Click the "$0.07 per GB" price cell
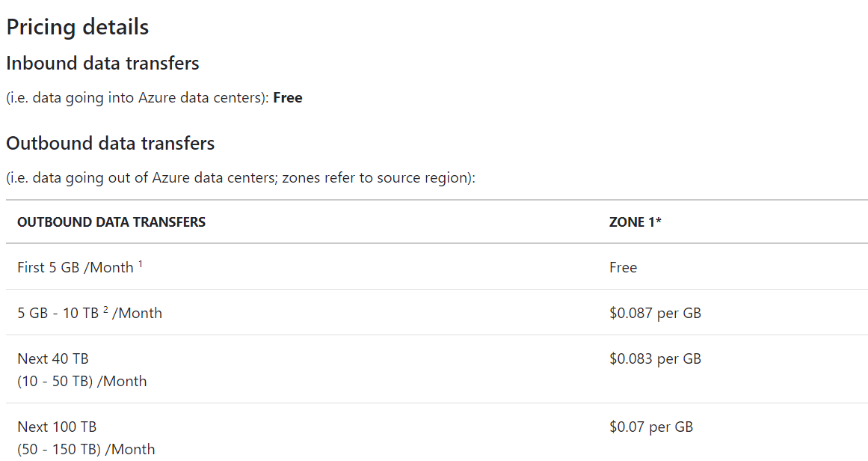 click(651, 427)
